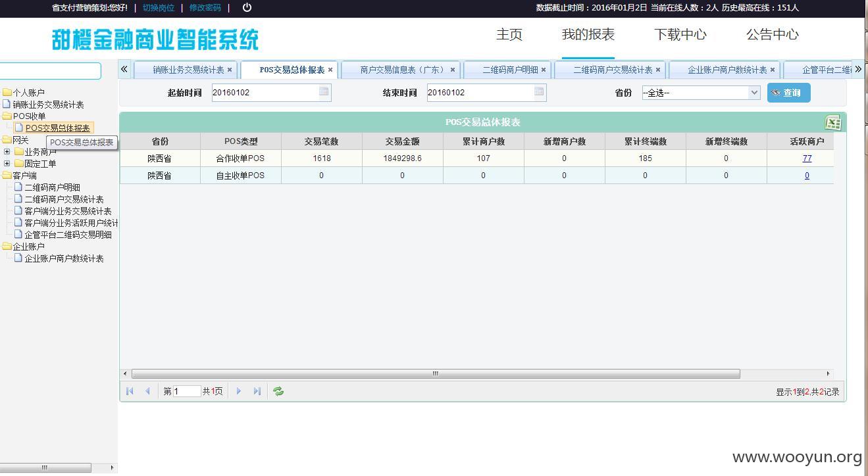Click the 自主收单POS cell
This screenshot has height=476, width=868.
tap(241, 176)
